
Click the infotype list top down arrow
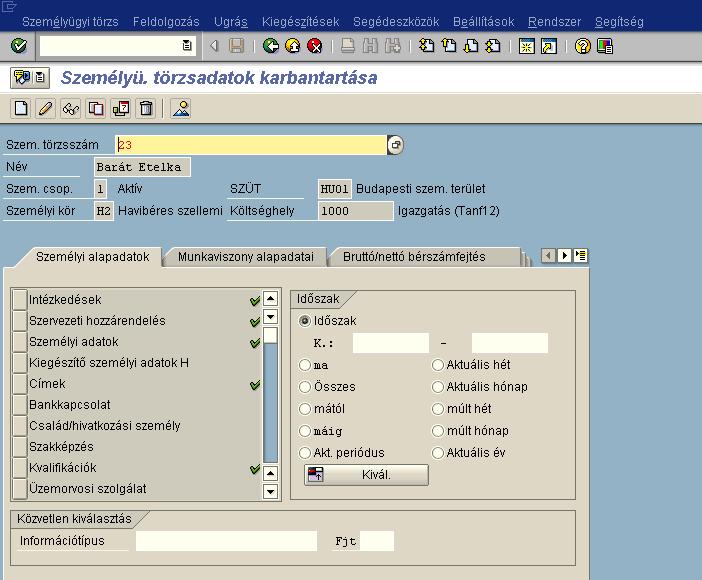coord(270,317)
